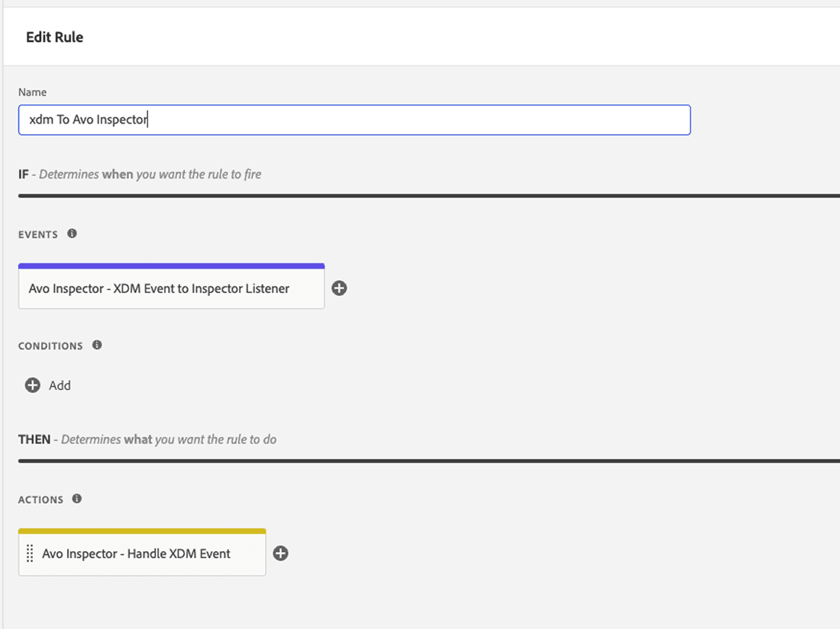Add another action with the plus icon
Viewport: 840px width, 629px height.
(x=281, y=553)
